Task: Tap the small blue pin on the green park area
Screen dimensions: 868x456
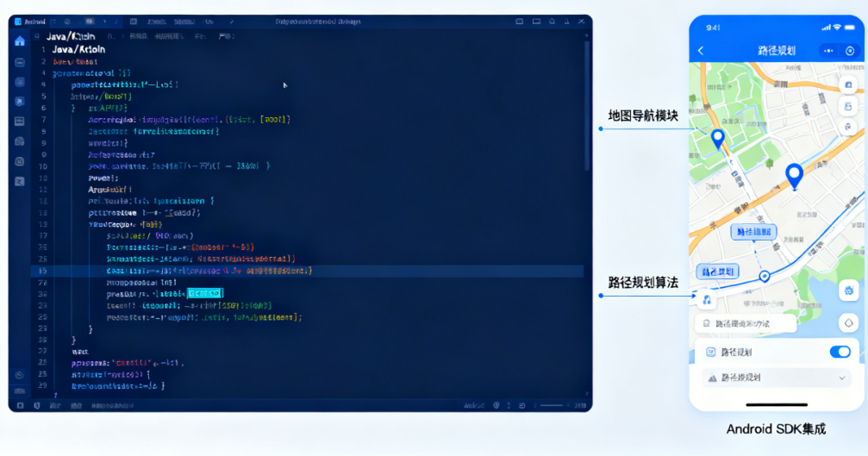Action: (718, 139)
